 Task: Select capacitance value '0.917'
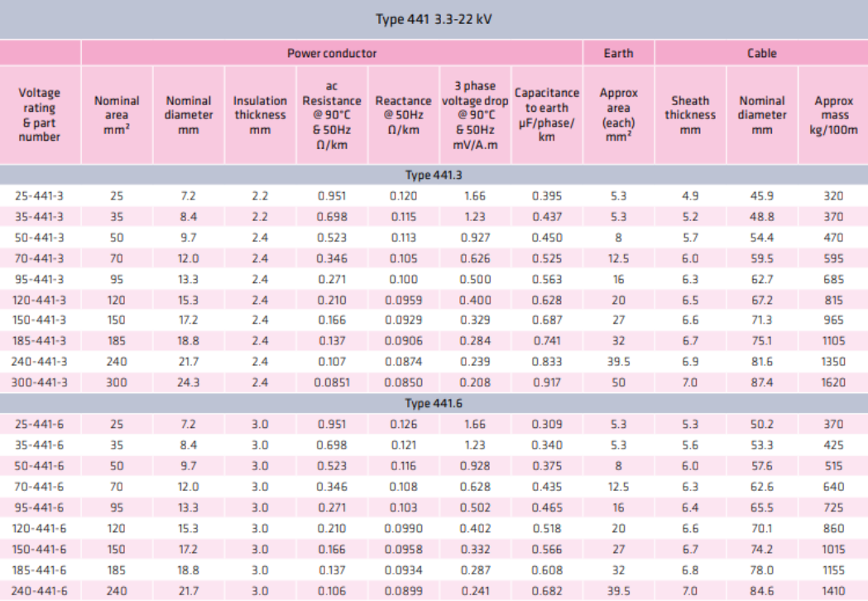tap(546, 382)
